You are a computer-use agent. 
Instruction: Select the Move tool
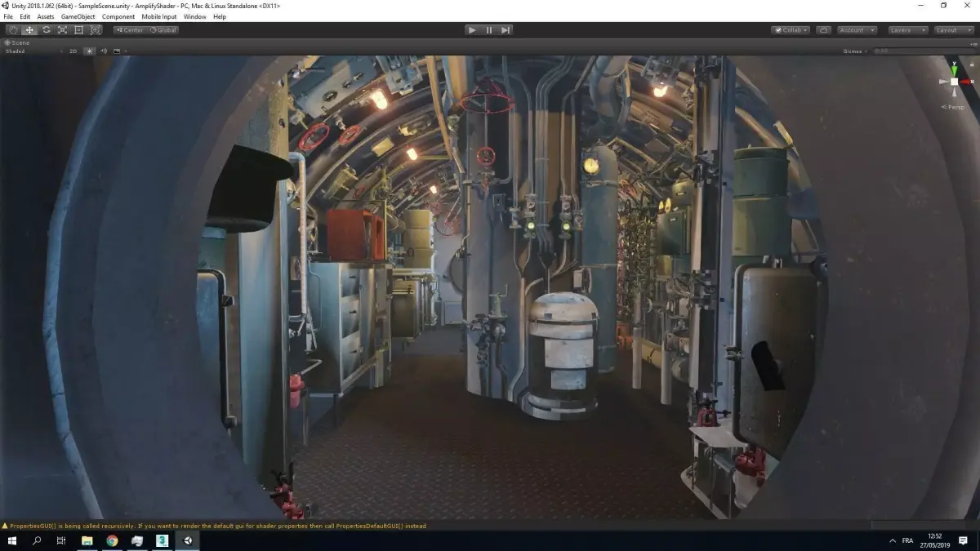coord(29,30)
